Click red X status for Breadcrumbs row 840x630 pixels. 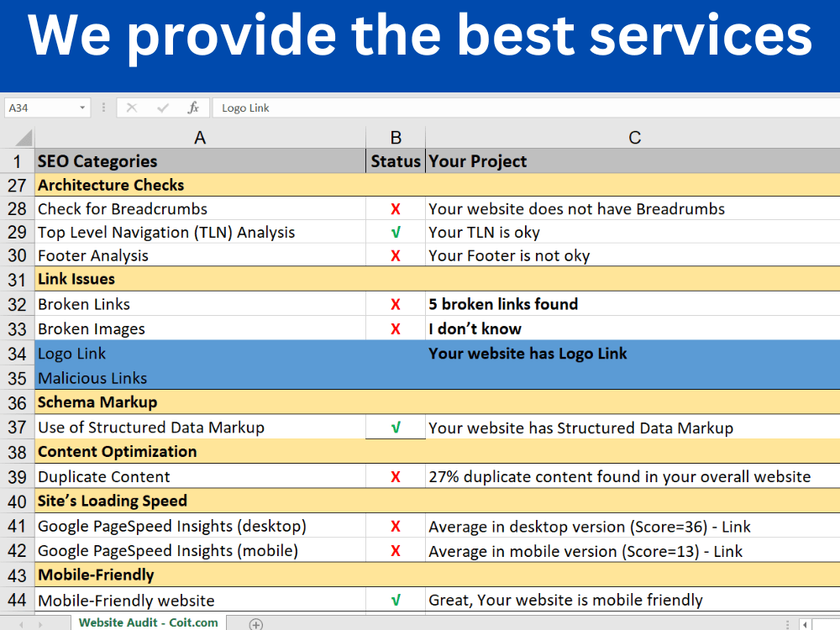(396, 209)
